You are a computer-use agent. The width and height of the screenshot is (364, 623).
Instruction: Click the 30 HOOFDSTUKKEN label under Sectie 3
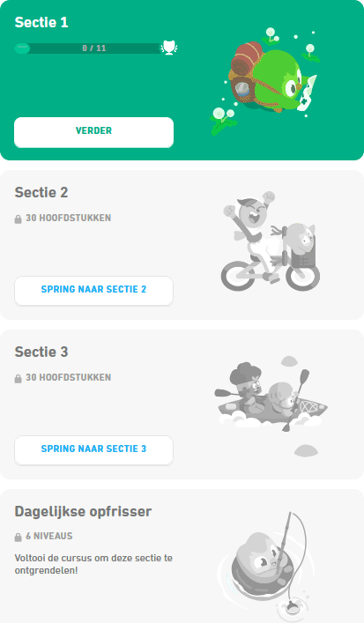tap(69, 377)
